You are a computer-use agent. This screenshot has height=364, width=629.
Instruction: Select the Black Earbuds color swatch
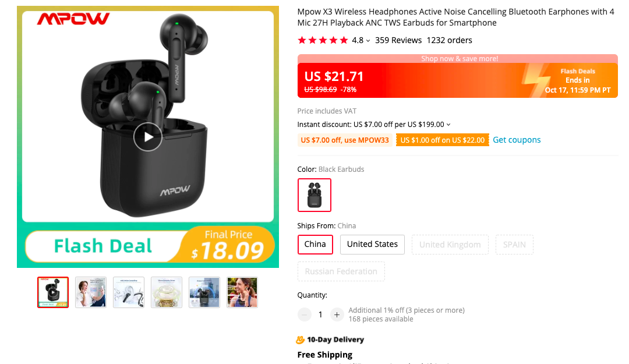pos(314,195)
